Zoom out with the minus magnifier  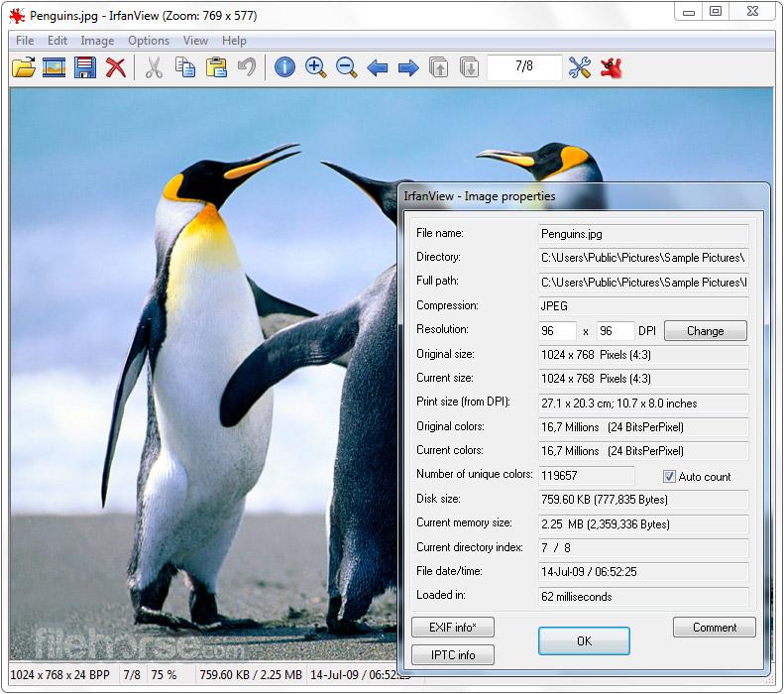(x=347, y=67)
